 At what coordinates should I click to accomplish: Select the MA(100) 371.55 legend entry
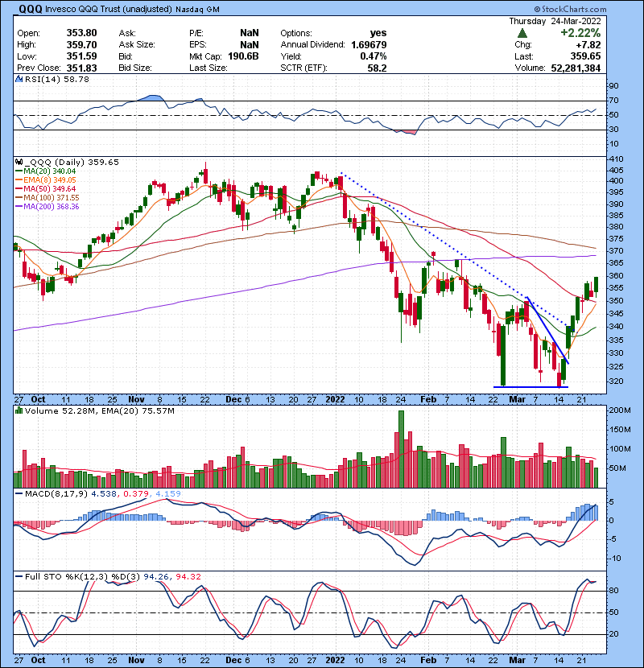[x=52, y=198]
